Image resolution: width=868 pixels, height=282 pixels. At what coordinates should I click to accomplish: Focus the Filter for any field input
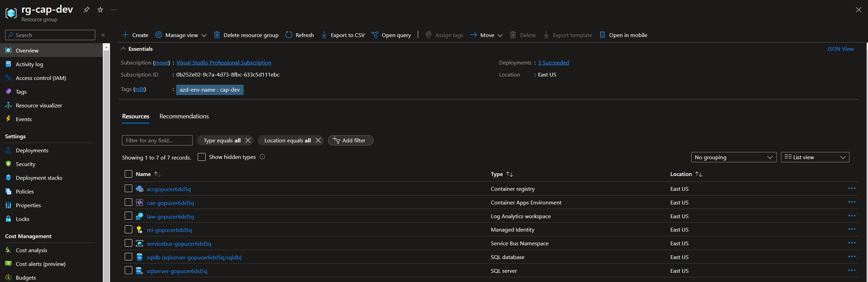pos(157,140)
